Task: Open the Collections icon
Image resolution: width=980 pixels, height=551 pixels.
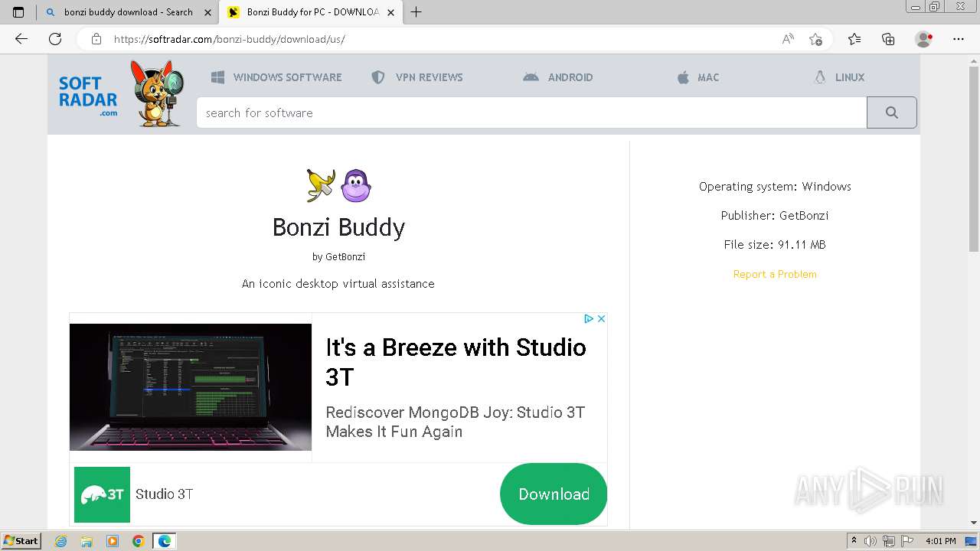Action: (888, 39)
